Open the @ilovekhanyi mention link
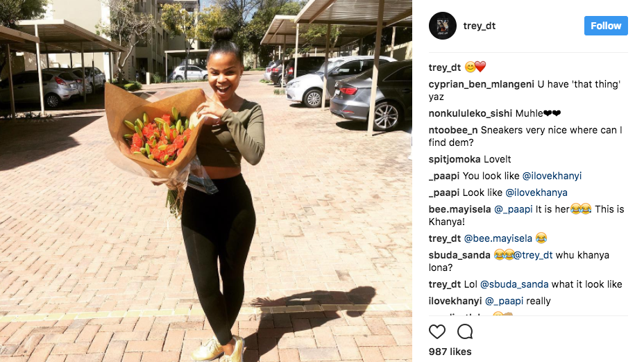The width and height of the screenshot is (644, 362). coord(552,176)
